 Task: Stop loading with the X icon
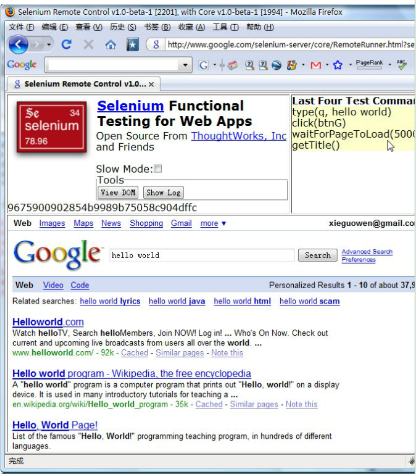click(88, 44)
